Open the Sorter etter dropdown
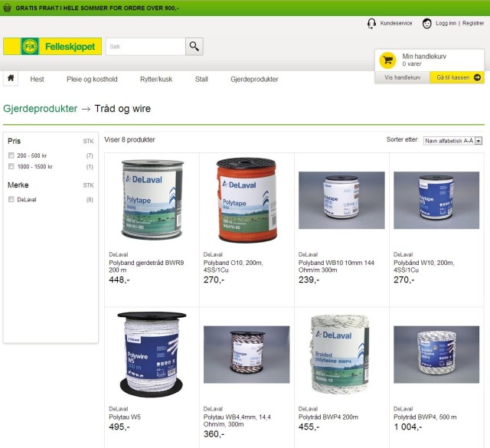This screenshot has height=448, width=490. [x=452, y=141]
